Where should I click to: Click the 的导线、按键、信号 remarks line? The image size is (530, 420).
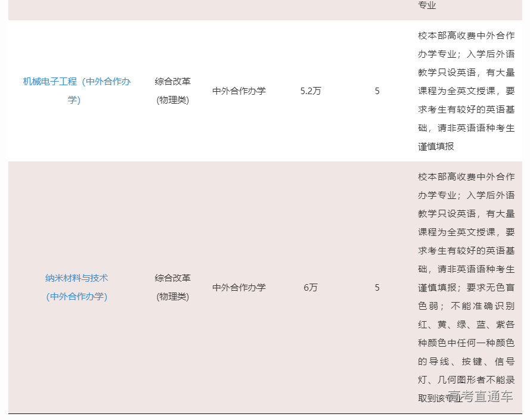tap(466, 362)
